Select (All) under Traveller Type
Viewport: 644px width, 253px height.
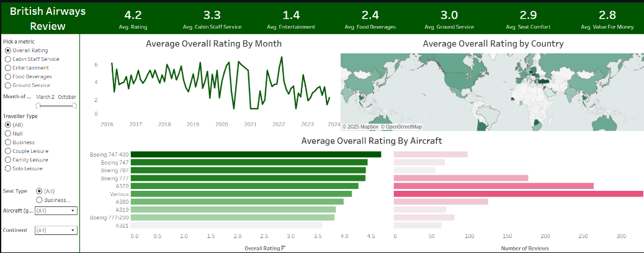8,125
